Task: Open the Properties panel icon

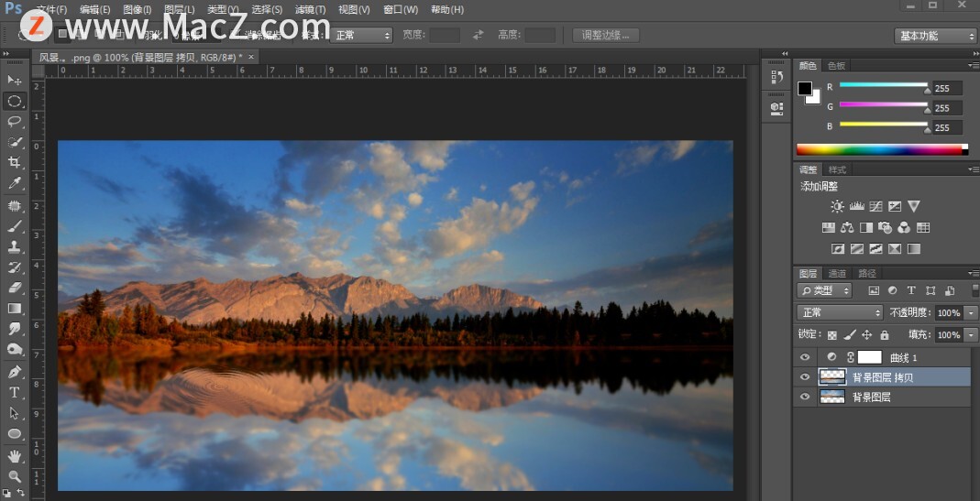Action: pos(776,108)
